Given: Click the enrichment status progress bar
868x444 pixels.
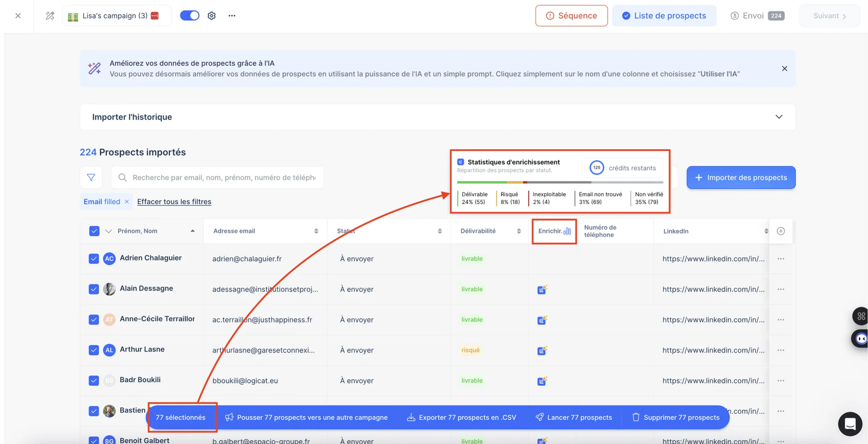Looking at the screenshot, I should pos(560,183).
